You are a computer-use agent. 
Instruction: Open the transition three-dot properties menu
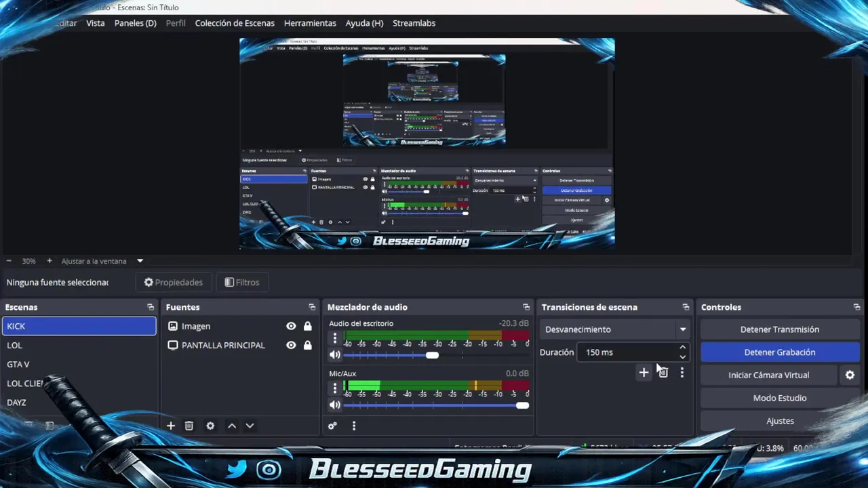tap(682, 372)
